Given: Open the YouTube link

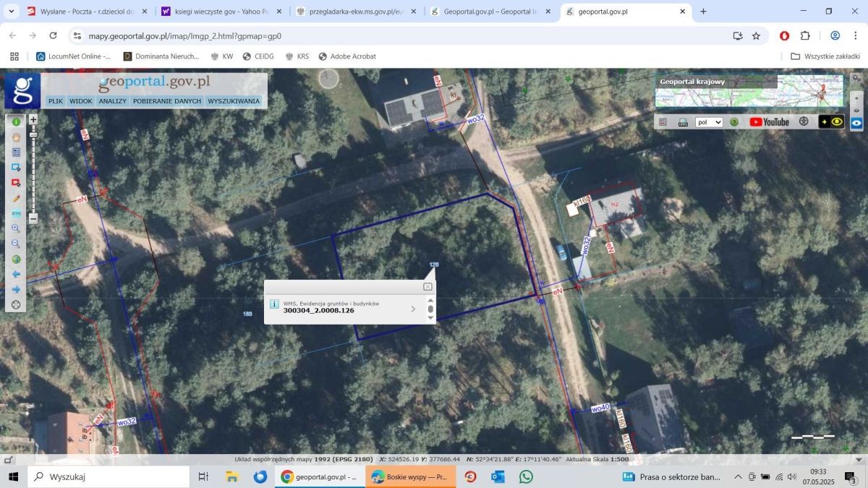Looking at the screenshot, I should 770,122.
